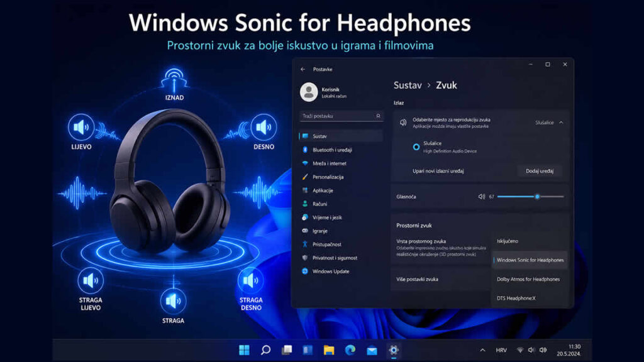Go back with the Postavke back arrow
The image size is (644, 362).
[303, 69]
